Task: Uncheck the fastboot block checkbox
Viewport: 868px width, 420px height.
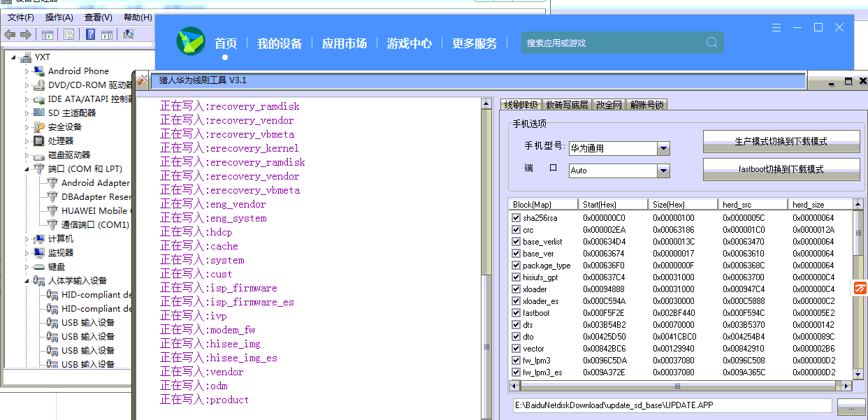Action: 516,312
